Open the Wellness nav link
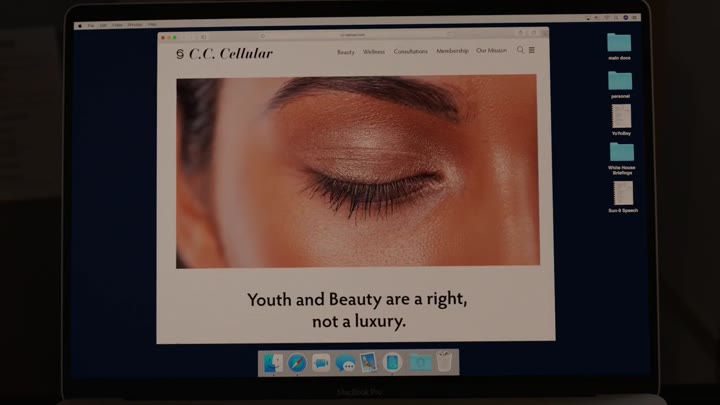Viewport: 720px width, 405px height. point(374,51)
